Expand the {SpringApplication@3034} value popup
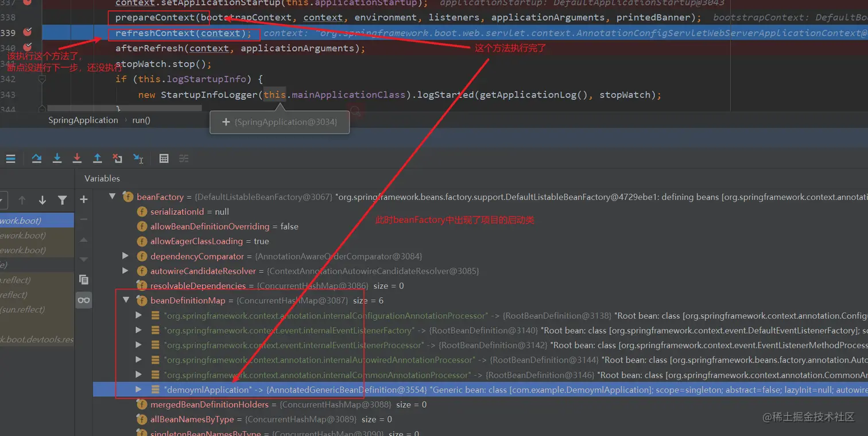Viewport: 868px width, 436px height. click(226, 122)
